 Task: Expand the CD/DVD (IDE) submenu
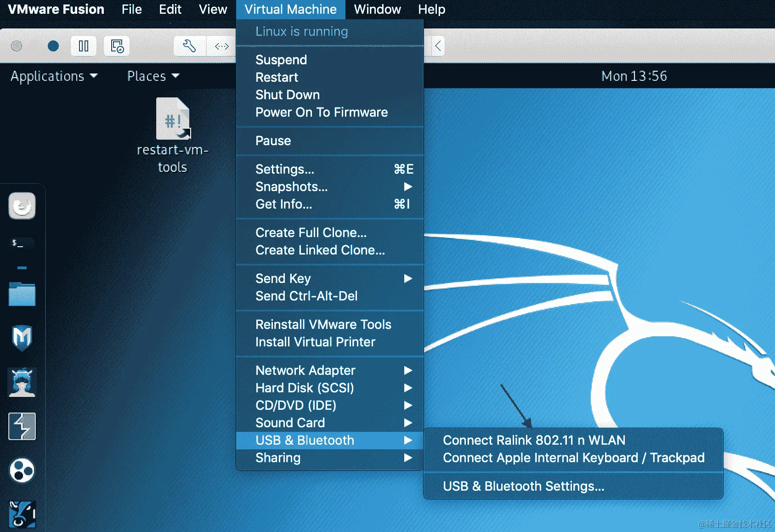pos(329,405)
